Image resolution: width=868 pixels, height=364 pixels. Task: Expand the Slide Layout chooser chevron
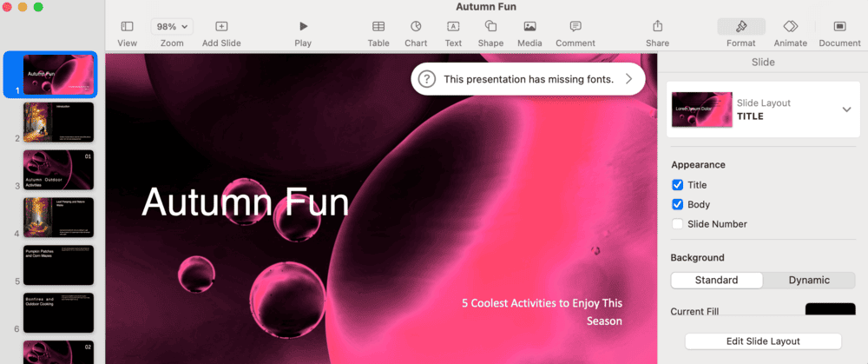pyautogui.click(x=846, y=109)
